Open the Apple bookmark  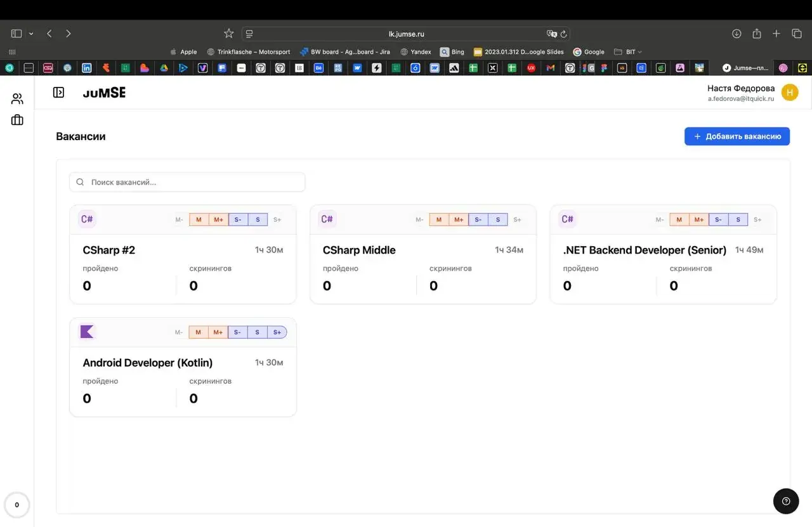(x=184, y=52)
